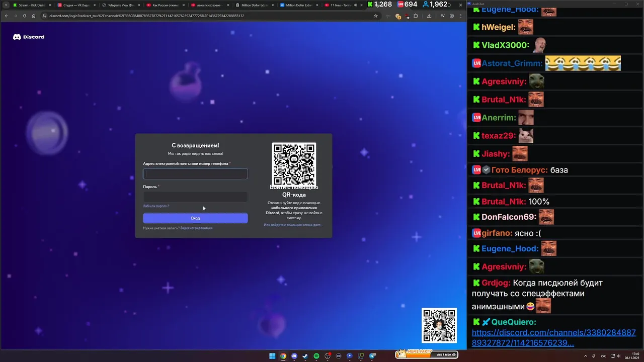The width and height of the screenshot is (644, 362).
Task: Open the Зарегистрироваться register link
Action: 196,228
